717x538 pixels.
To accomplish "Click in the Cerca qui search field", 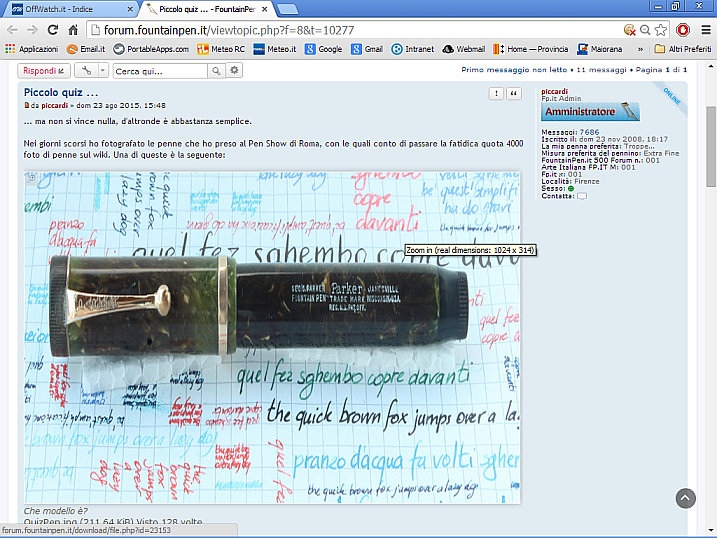I will [x=158, y=71].
